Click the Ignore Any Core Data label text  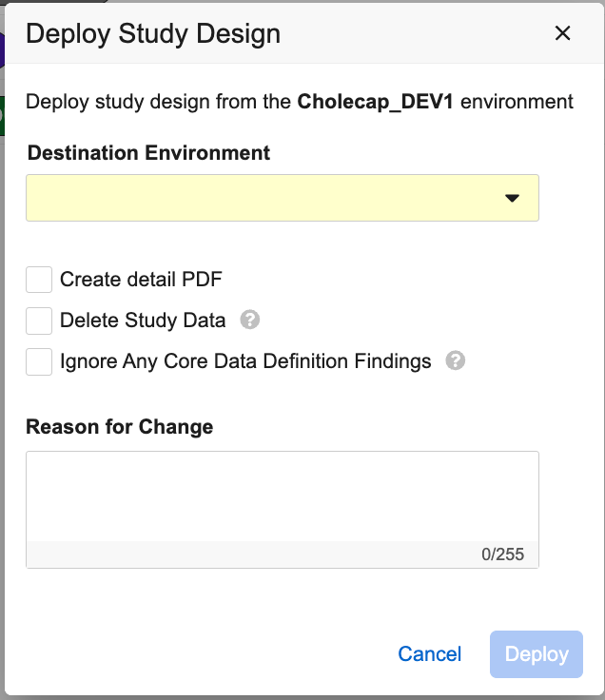click(x=245, y=361)
